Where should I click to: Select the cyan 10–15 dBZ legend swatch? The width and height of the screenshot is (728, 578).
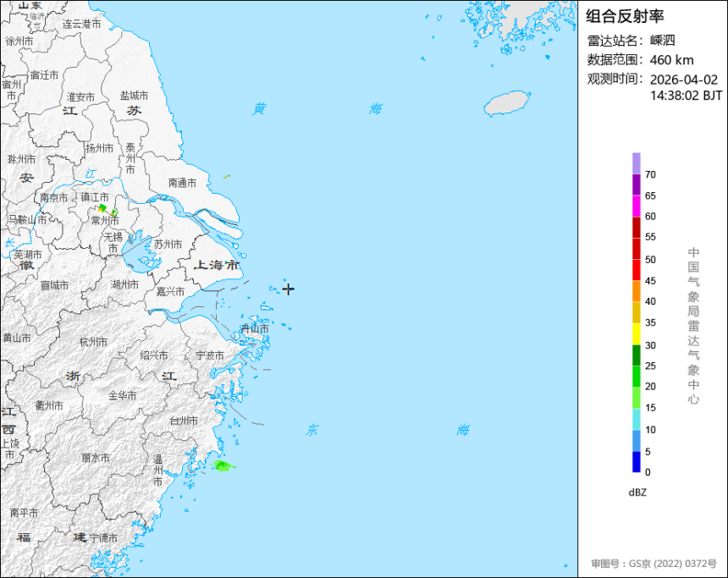tap(636, 419)
